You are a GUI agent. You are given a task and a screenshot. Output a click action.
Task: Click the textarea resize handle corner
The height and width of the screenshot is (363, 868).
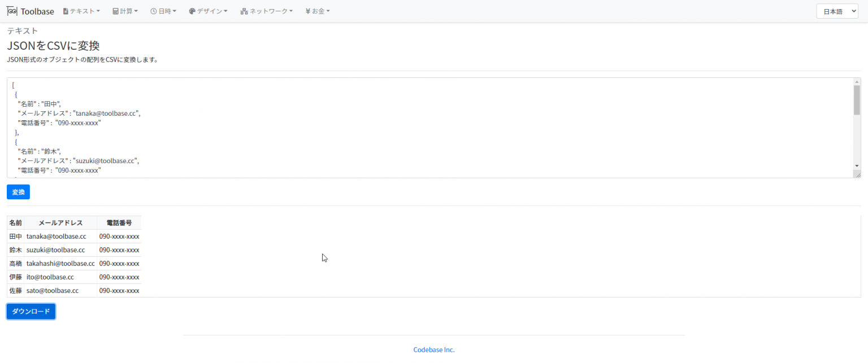click(857, 174)
